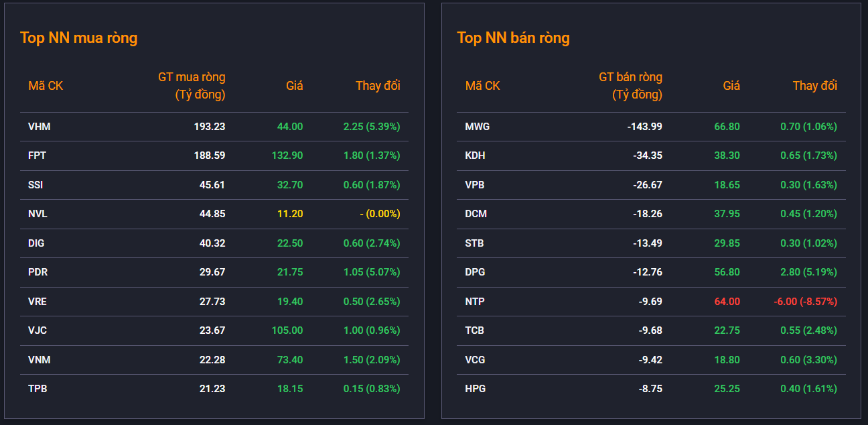The width and height of the screenshot is (868, 425).
Task: Open HPG stock entry
Action: point(476,389)
